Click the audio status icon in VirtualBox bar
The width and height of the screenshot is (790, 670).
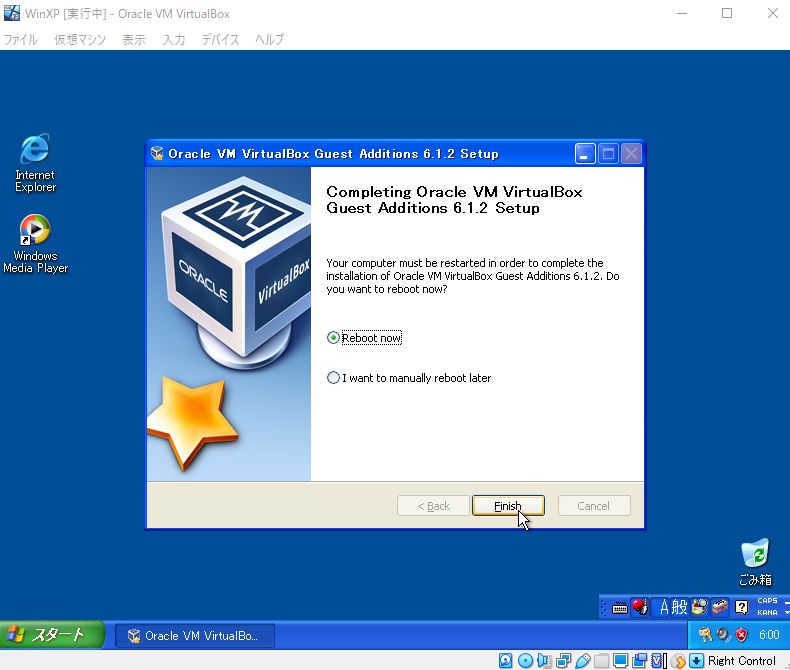[545, 660]
